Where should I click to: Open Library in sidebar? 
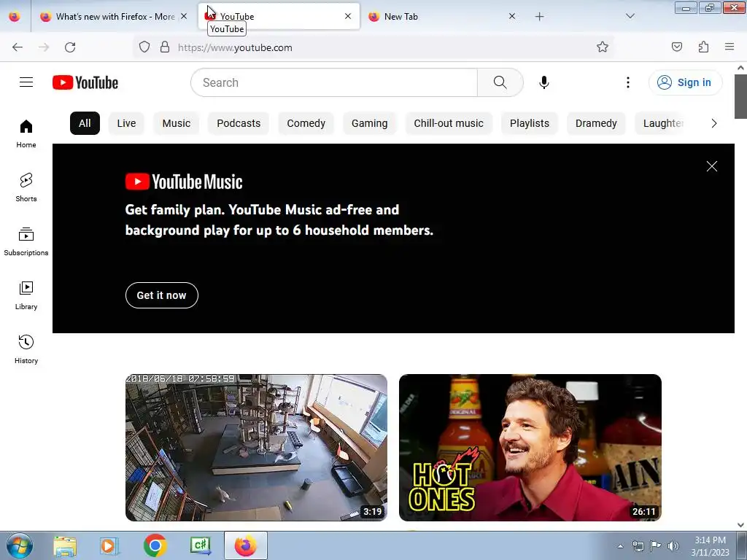26,296
